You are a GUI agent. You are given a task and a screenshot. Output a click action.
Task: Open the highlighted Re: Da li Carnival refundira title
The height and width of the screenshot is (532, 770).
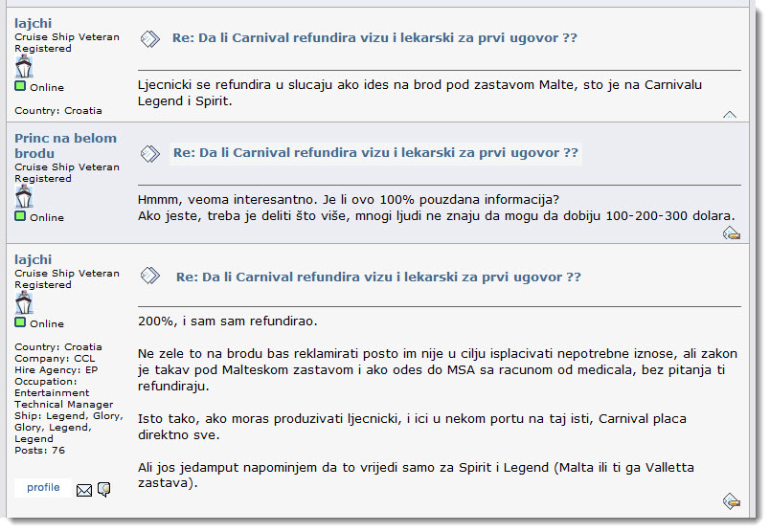(x=375, y=153)
